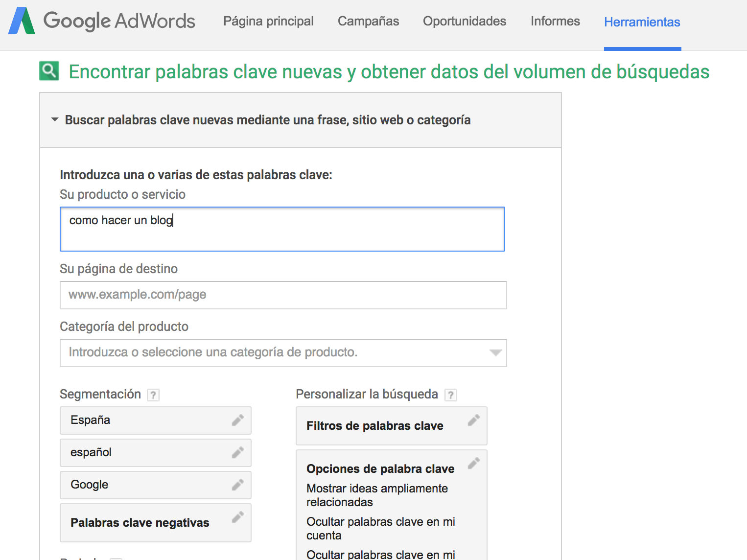Image resolution: width=747 pixels, height=560 pixels.
Task: Click the Personalizar la búsqueda heading text
Action: (x=367, y=394)
